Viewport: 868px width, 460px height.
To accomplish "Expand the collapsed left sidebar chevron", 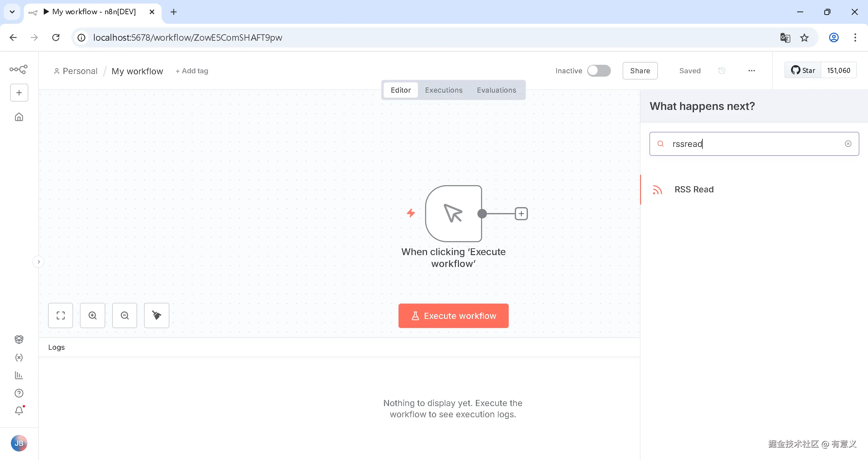I will (x=39, y=262).
